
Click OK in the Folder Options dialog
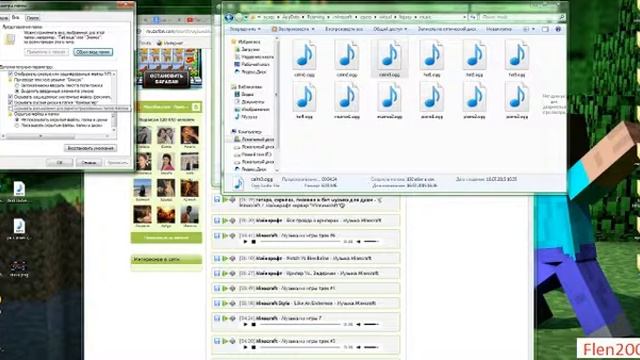(x=59, y=162)
